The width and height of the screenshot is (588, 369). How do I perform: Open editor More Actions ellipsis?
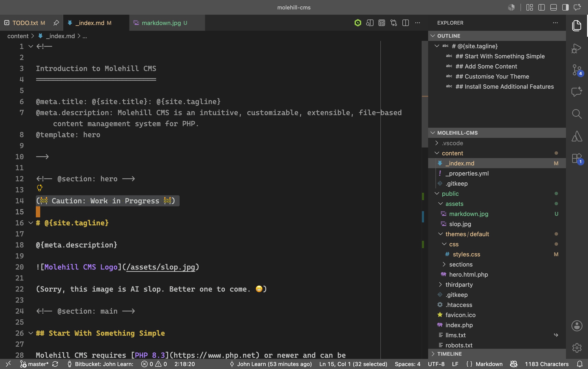[x=417, y=23]
